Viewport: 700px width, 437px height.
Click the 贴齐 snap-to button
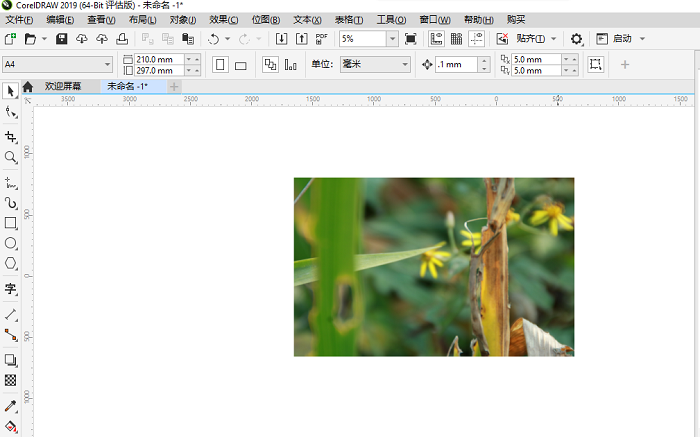[530, 39]
